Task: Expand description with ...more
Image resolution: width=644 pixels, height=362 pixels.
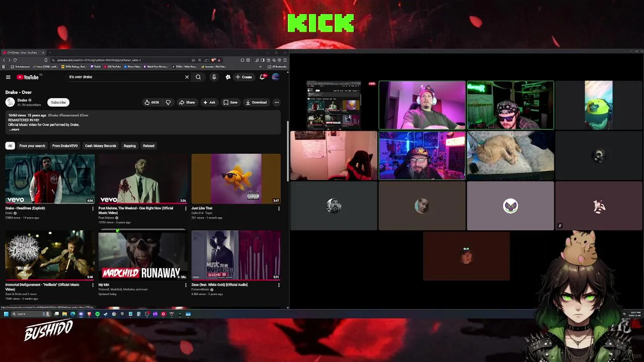Action: coord(14,130)
